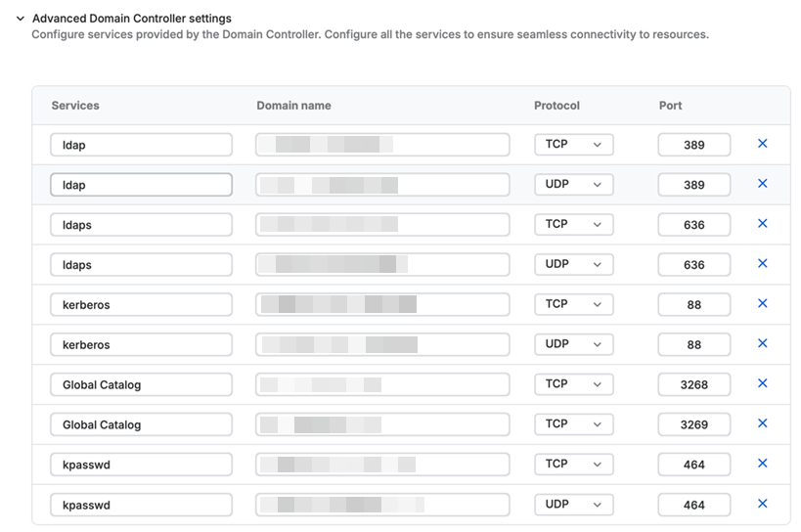Screen dimensions: 801x532
Task: Click the domain name field in first ldap row
Action: [382, 145]
